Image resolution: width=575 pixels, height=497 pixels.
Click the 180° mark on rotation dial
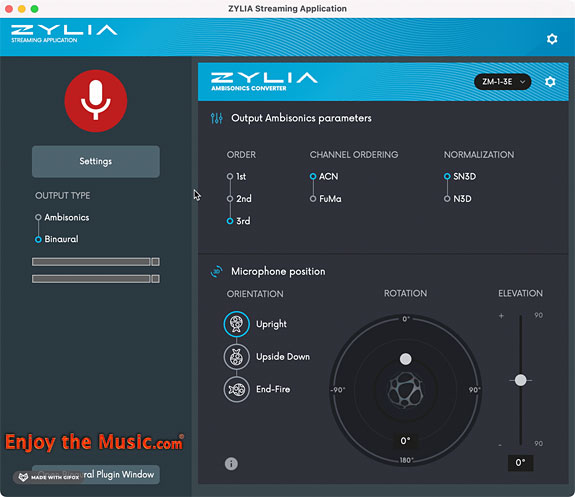point(406,460)
